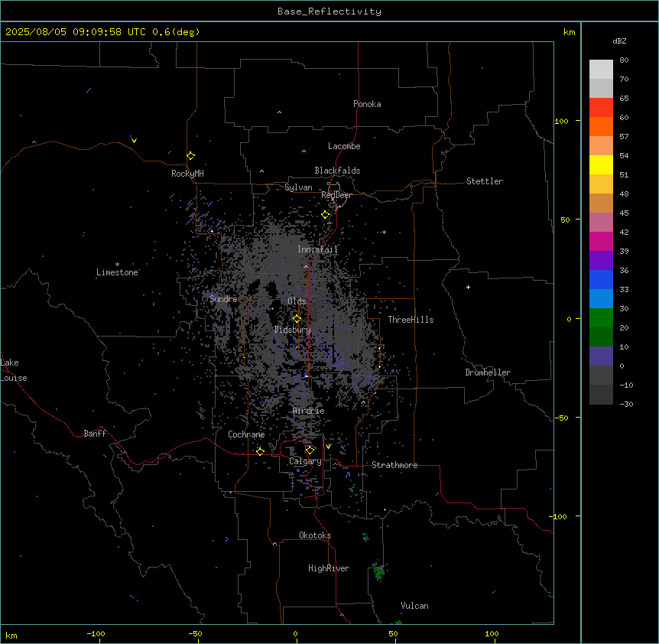Click the Limestone label
This screenshot has width=659, height=644.
pyautogui.click(x=117, y=272)
